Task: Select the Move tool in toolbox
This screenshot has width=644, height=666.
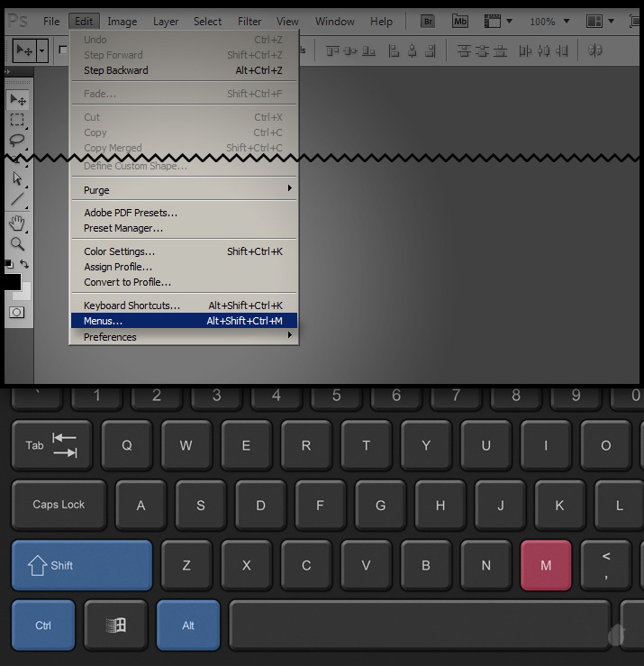Action: tap(17, 99)
